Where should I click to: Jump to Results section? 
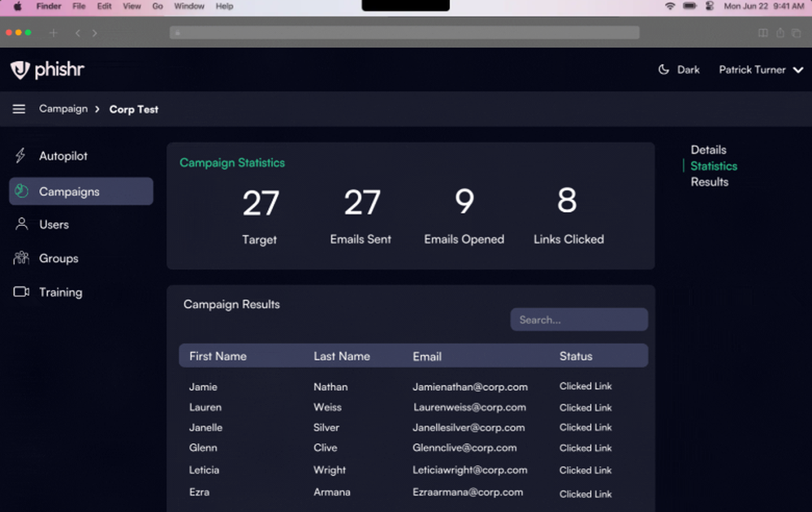click(710, 182)
